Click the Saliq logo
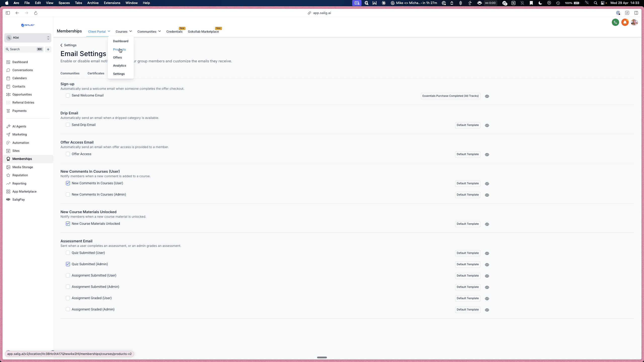644x362 pixels. coord(28,25)
